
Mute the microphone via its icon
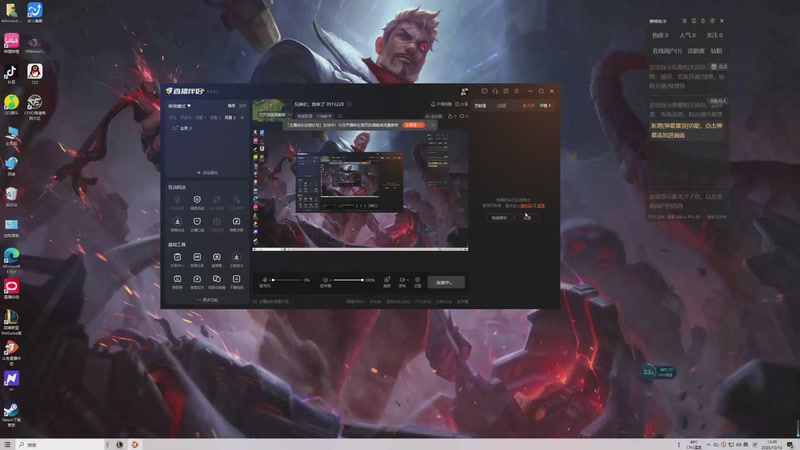click(x=265, y=280)
